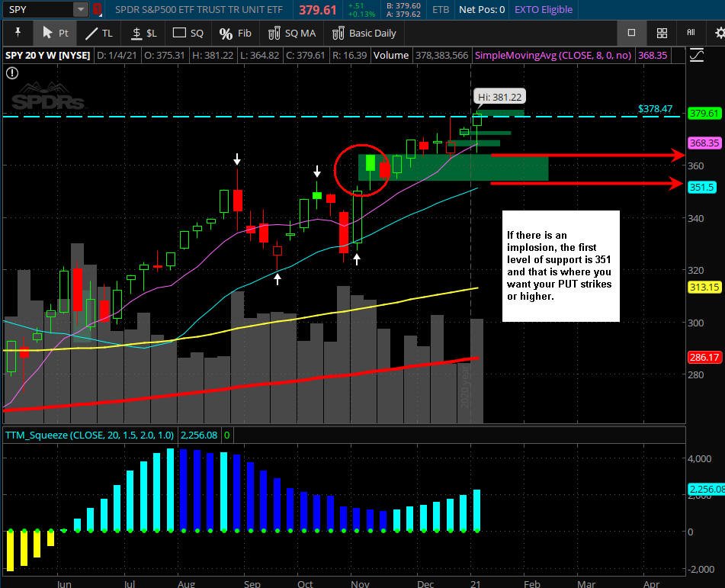Apply the Basic Daily study set
The width and height of the screenshot is (725, 588).
click(x=364, y=34)
